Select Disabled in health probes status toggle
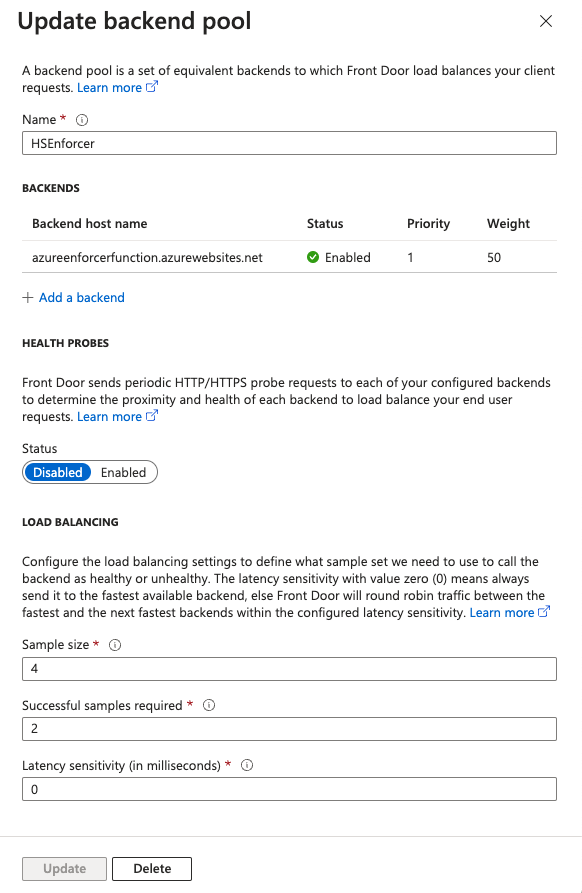The image size is (582, 893). [58, 473]
